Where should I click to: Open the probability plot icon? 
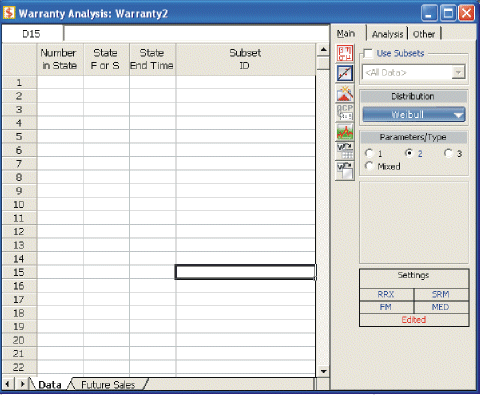[x=345, y=73]
